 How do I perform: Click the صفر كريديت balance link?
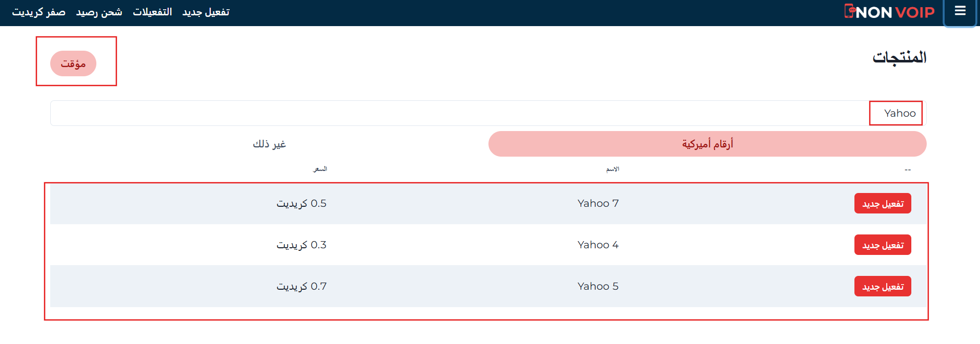click(x=39, y=12)
